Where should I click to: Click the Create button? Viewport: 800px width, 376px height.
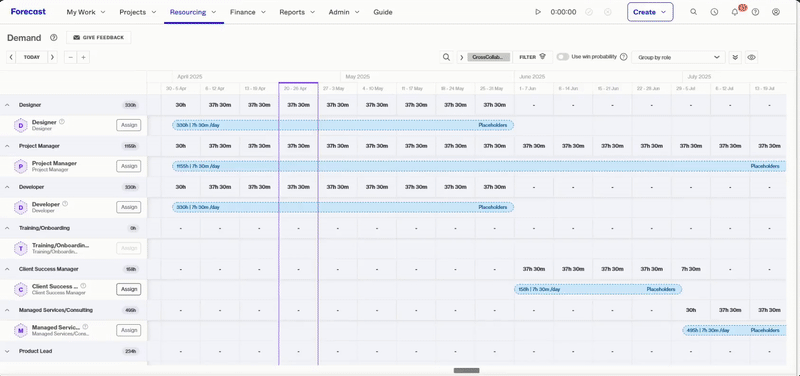[650, 12]
